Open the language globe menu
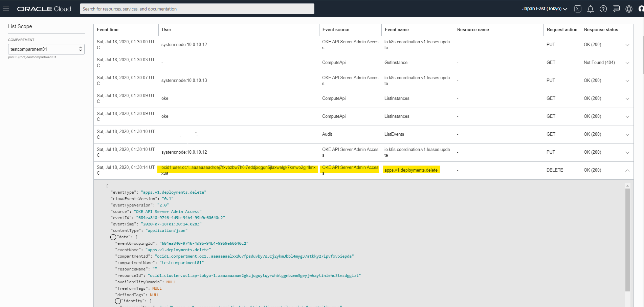Viewport: 644px width, 307px height. pyautogui.click(x=629, y=9)
